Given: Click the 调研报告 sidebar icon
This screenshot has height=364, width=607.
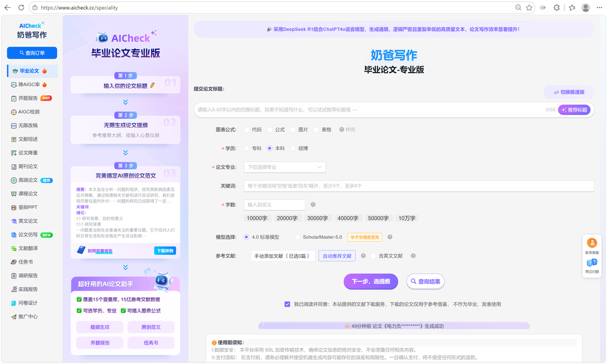Looking at the screenshot, I should click(13, 276).
